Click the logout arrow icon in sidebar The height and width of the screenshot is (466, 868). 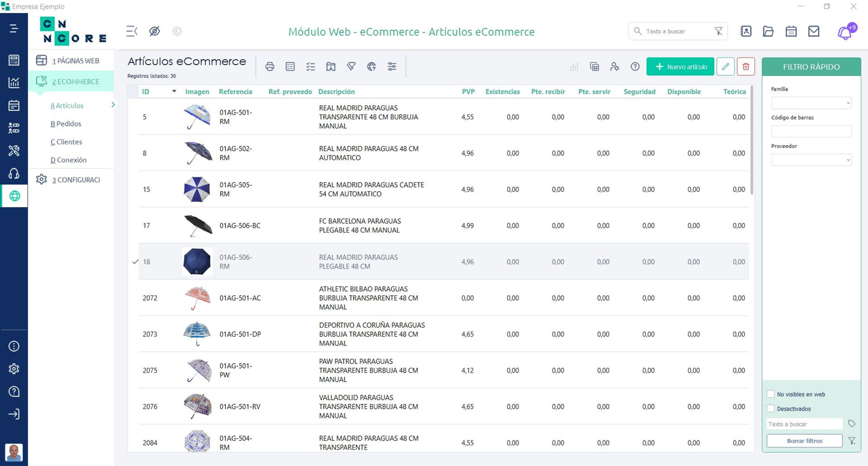pyautogui.click(x=14, y=414)
